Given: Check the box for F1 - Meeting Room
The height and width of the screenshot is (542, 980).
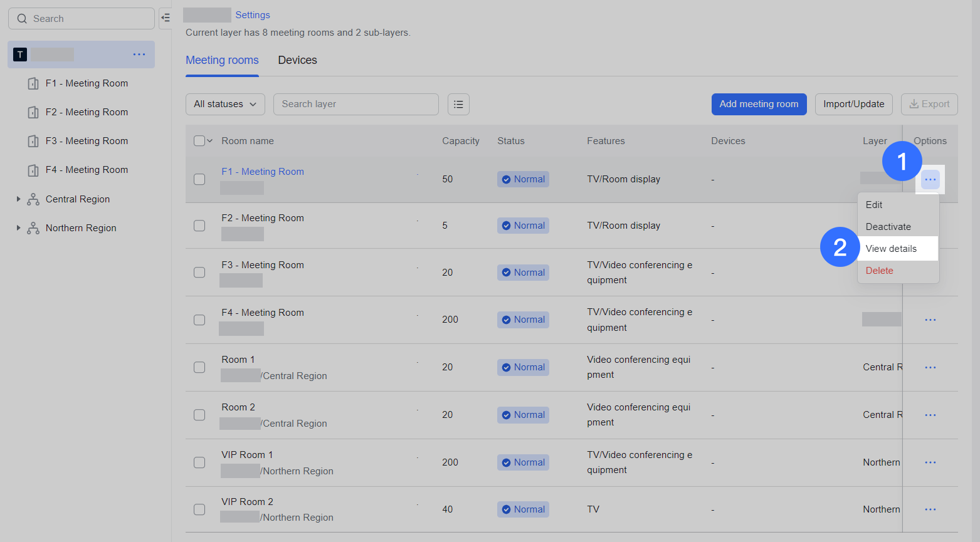Looking at the screenshot, I should (x=199, y=179).
